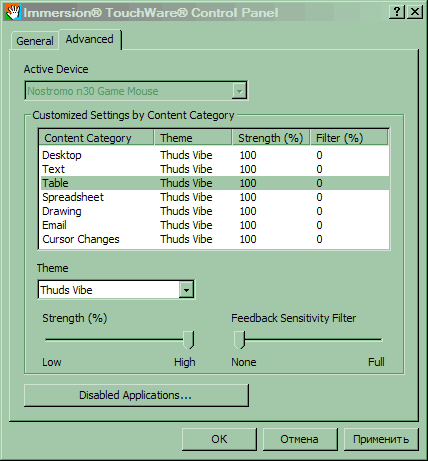Select the Desktop row
This screenshot has height=461, width=428.
tap(214, 155)
